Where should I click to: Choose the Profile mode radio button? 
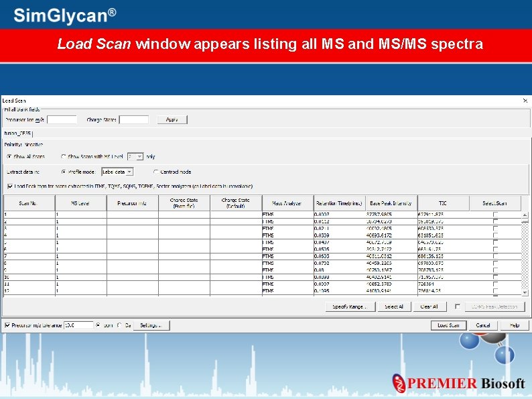tap(64, 172)
